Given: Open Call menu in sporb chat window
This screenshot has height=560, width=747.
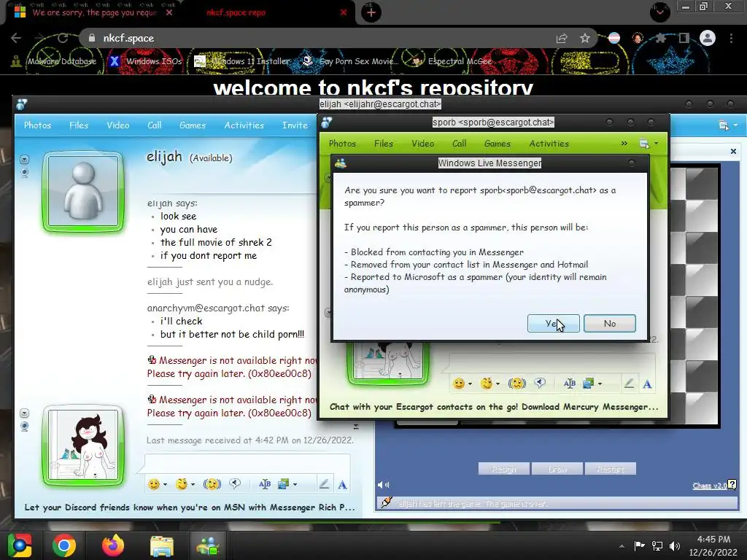Looking at the screenshot, I should (x=460, y=144).
